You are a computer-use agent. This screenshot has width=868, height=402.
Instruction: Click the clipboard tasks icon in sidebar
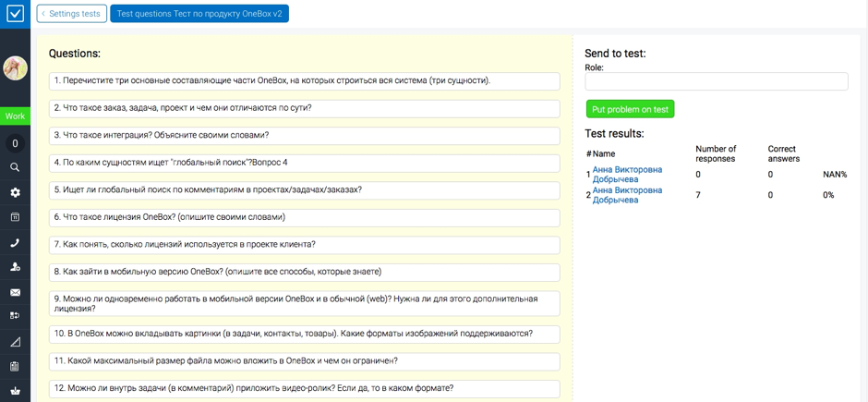15,366
